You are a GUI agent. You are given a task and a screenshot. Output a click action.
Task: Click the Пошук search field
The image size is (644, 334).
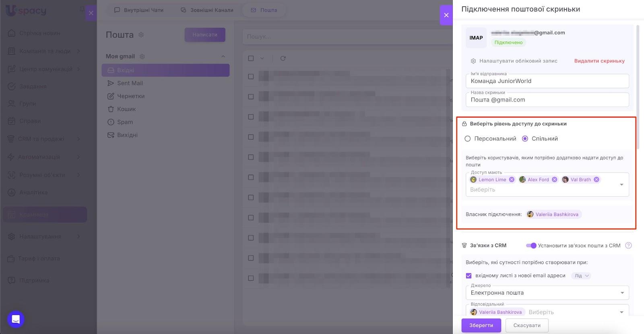(x=348, y=37)
